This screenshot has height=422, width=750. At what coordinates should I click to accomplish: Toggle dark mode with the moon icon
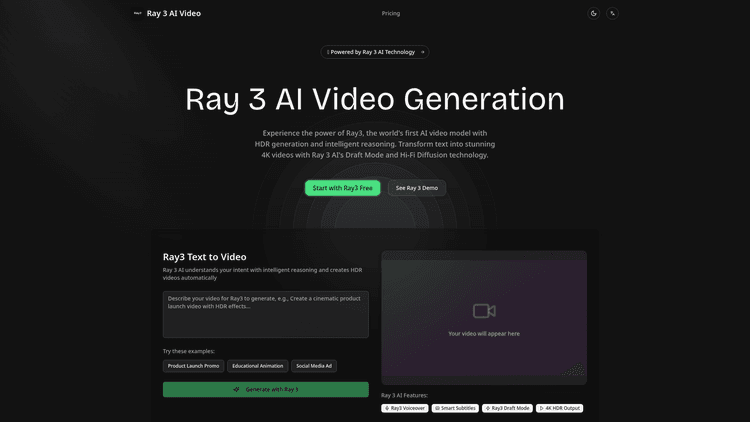point(594,13)
